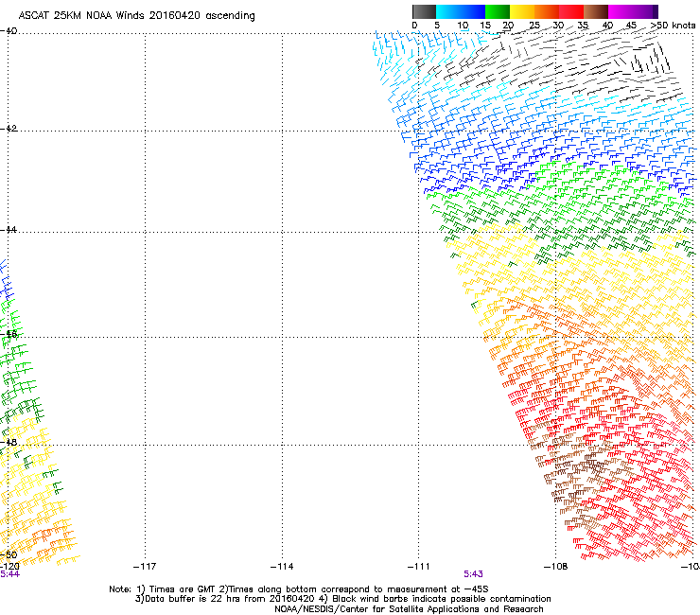Click the purple '5:43' swath time label

[x=473, y=574]
